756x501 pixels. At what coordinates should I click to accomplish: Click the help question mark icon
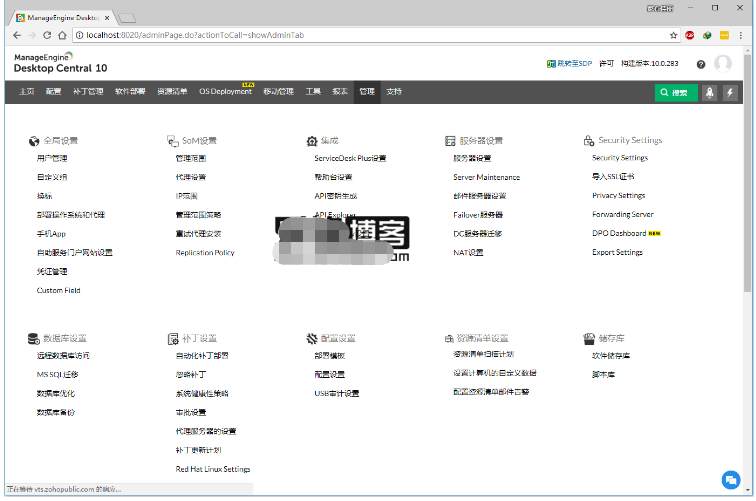click(x=701, y=64)
